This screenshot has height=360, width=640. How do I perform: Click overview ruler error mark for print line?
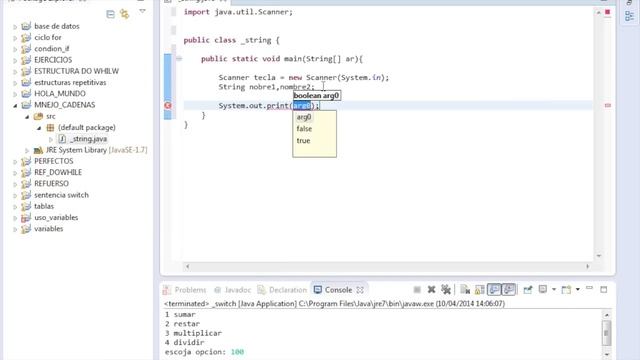(608, 105)
